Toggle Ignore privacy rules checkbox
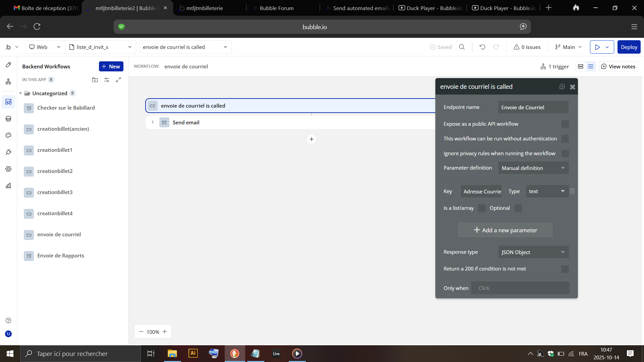The height and width of the screenshot is (362, 644). [x=565, y=154]
